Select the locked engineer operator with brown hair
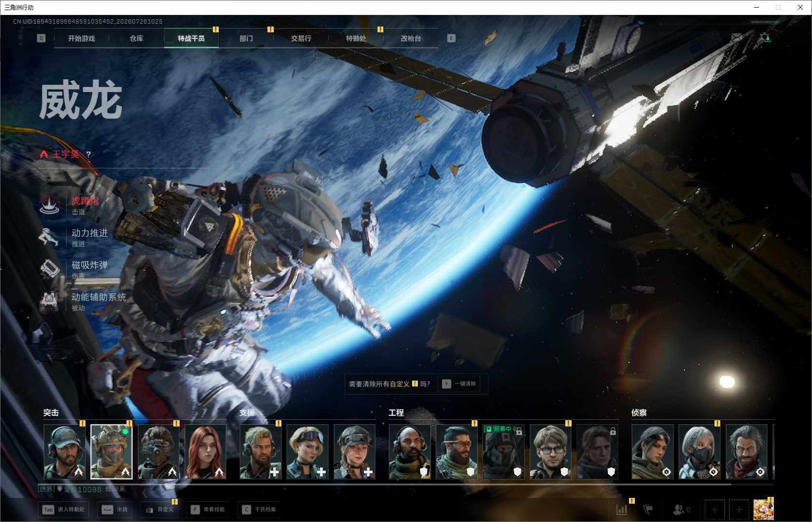Viewport: 812px width, 522px height. pos(597,452)
